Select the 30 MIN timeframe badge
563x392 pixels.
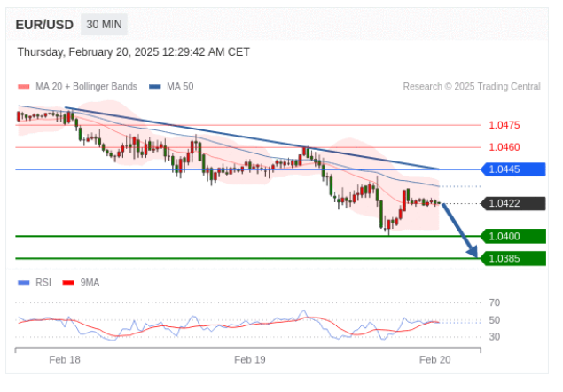[104, 25]
